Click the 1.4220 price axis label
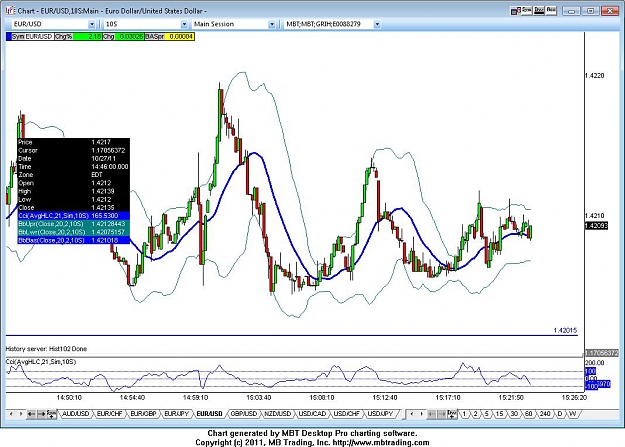The image size is (625, 447). (594, 76)
